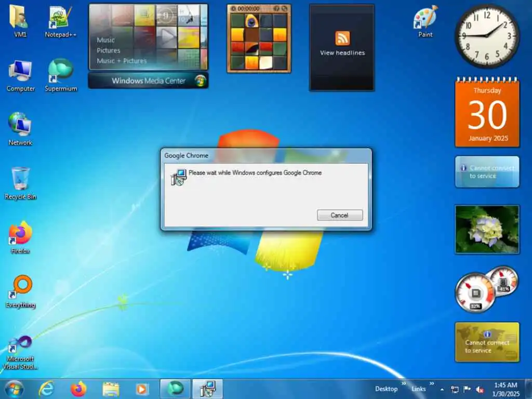Screen dimensions: 532x399
Task: Click the Windows Media Center label bar
Action: pos(148,81)
